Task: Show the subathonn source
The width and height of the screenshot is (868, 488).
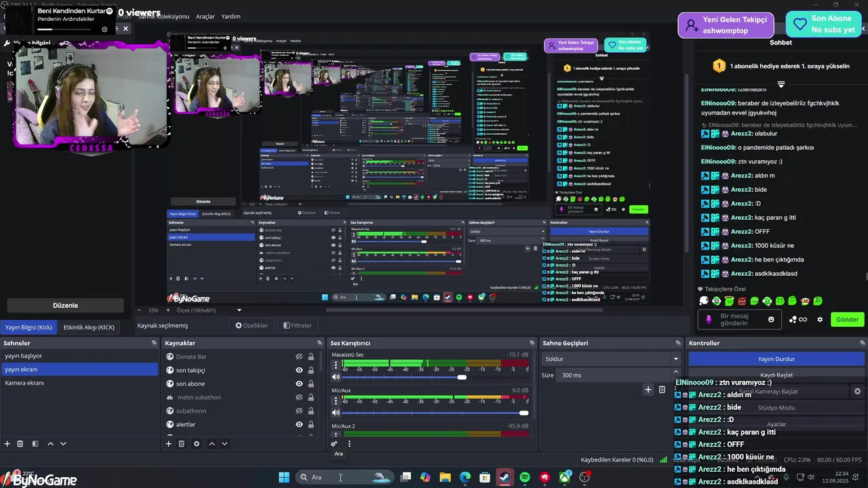Action: pyautogui.click(x=299, y=411)
